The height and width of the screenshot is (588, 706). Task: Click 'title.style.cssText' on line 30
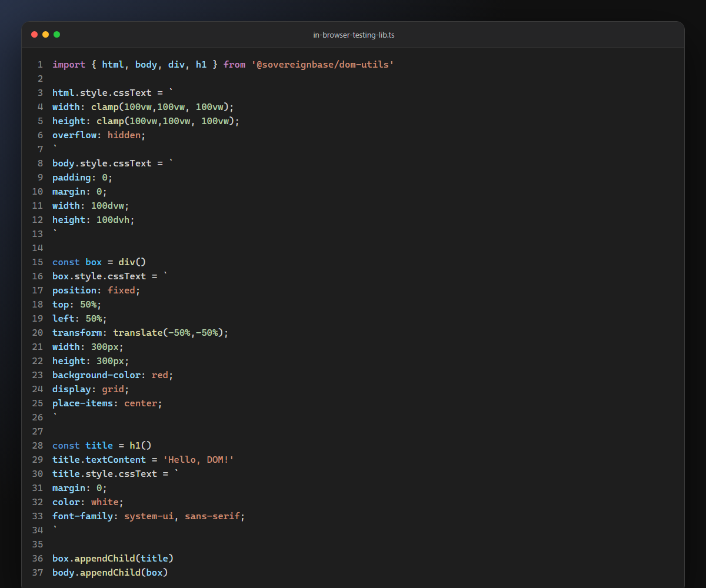click(x=105, y=474)
